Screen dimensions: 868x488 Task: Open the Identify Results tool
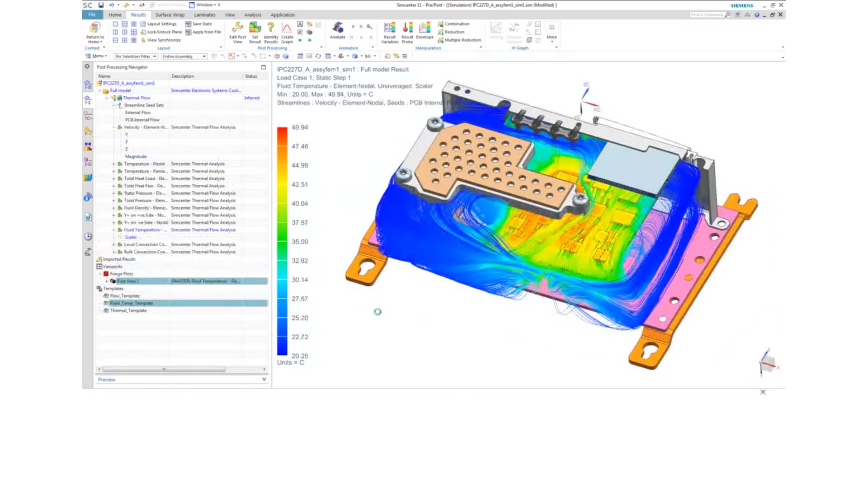pos(271,32)
